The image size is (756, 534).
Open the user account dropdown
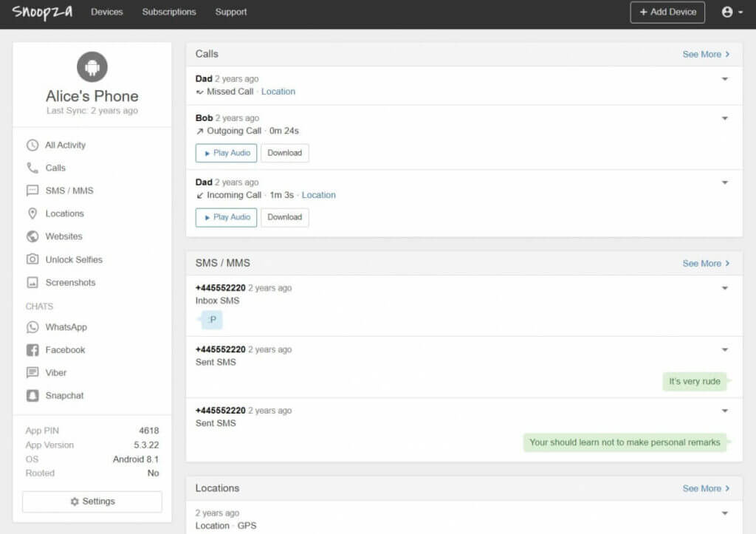click(x=732, y=12)
